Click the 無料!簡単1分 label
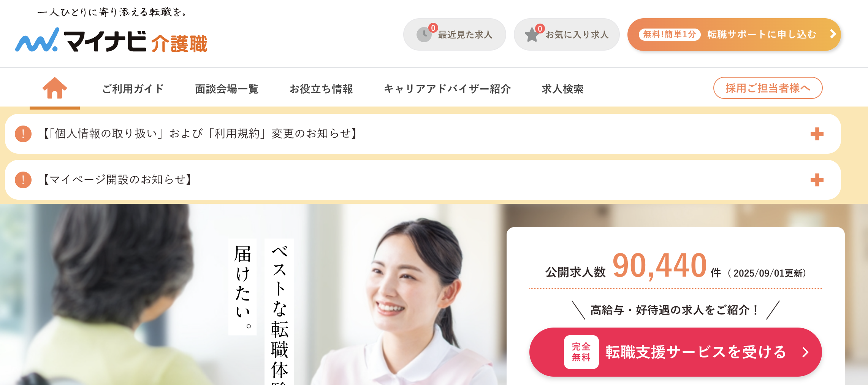This screenshot has width=868, height=385. 670,34
